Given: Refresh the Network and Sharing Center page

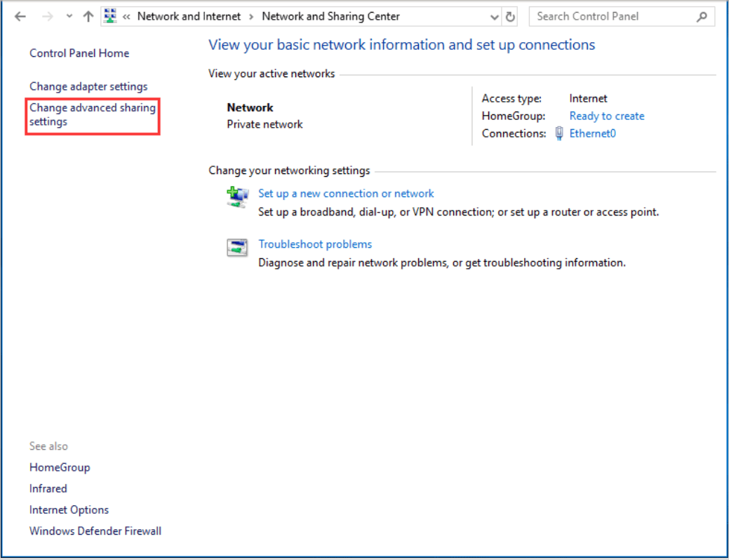Looking at the screenshot, I should click(510, 17).
